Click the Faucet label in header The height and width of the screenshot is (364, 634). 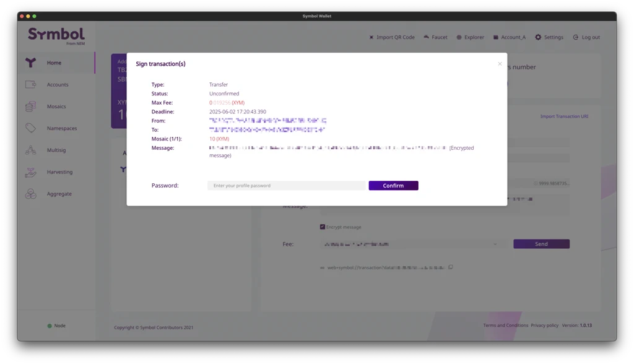(440, 37)
